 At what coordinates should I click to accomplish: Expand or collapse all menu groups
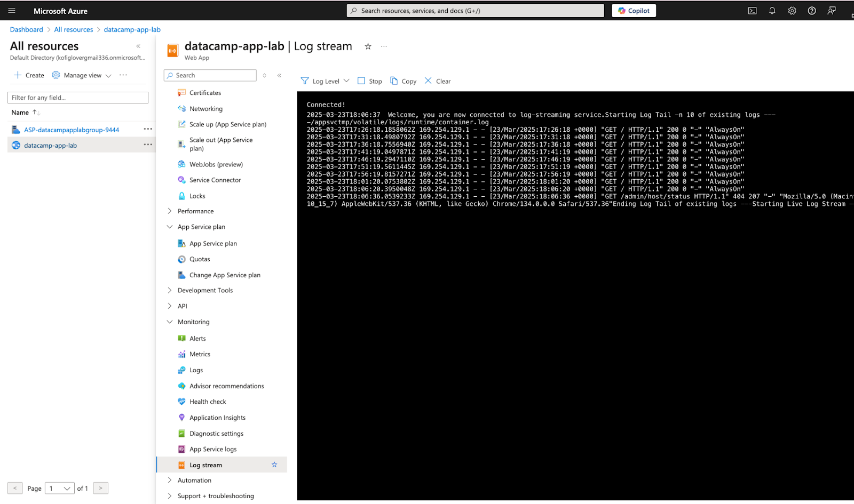click(x=264, y=75)
